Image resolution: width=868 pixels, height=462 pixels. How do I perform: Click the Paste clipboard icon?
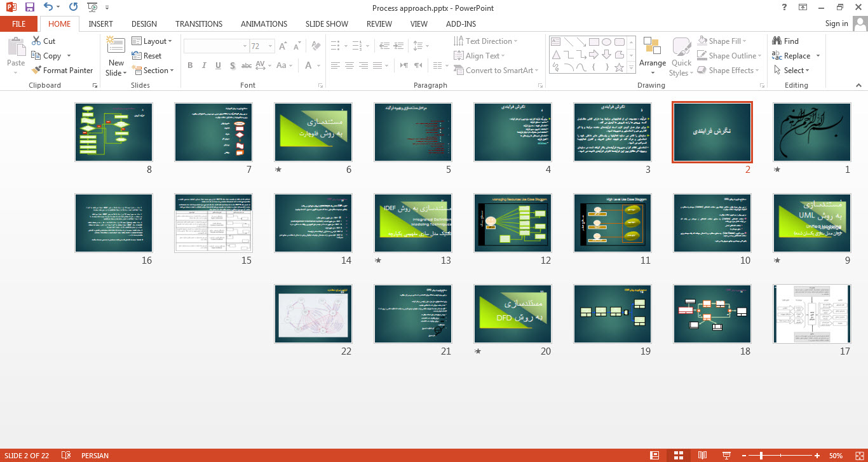pos(16,48)
